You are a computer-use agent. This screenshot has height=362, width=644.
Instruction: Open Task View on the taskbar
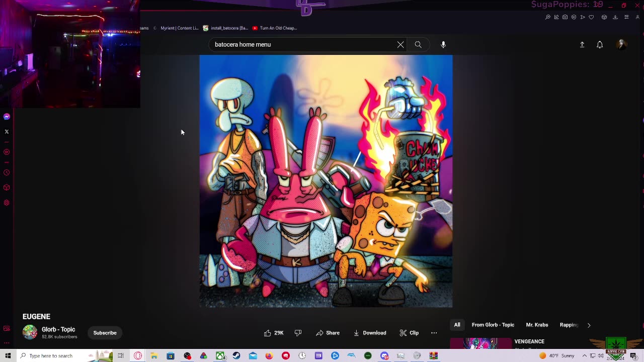coord(121,356)
